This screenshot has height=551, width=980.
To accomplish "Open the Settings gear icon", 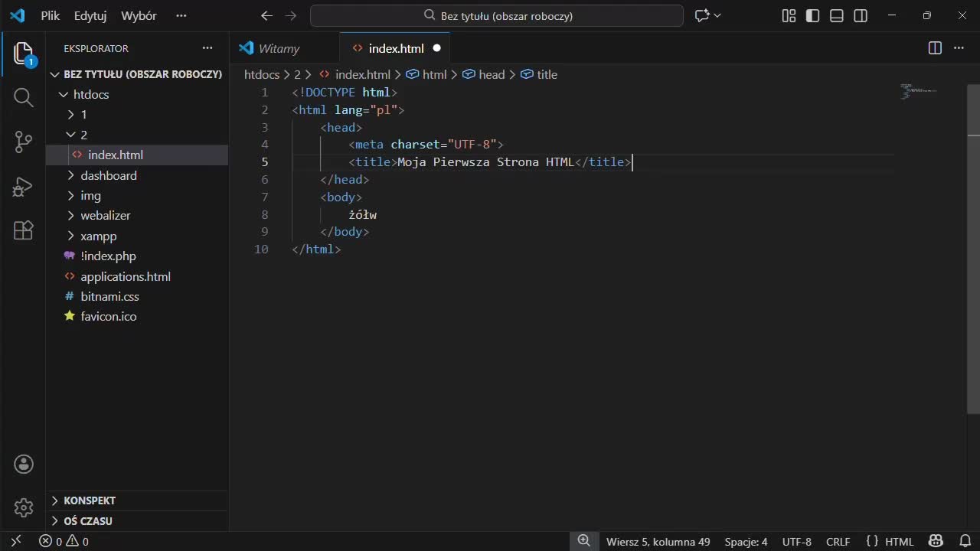I will point(23,507).
